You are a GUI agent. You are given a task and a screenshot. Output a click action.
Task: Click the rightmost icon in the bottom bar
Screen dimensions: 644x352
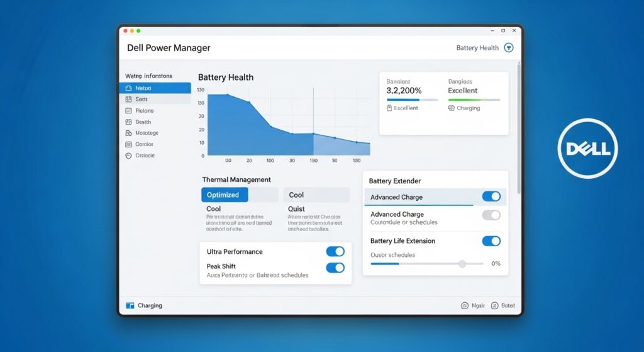(494, 305)
